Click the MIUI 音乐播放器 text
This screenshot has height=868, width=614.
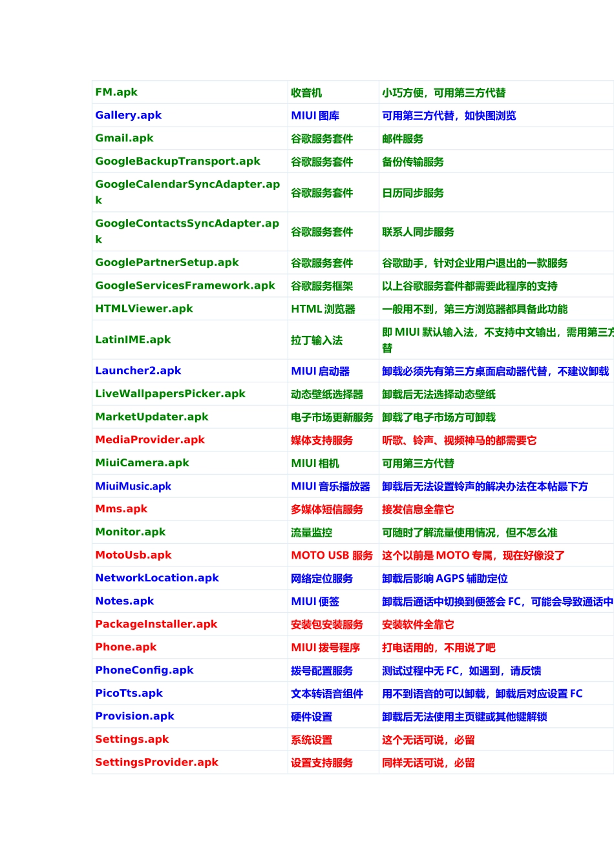point(331,486)
